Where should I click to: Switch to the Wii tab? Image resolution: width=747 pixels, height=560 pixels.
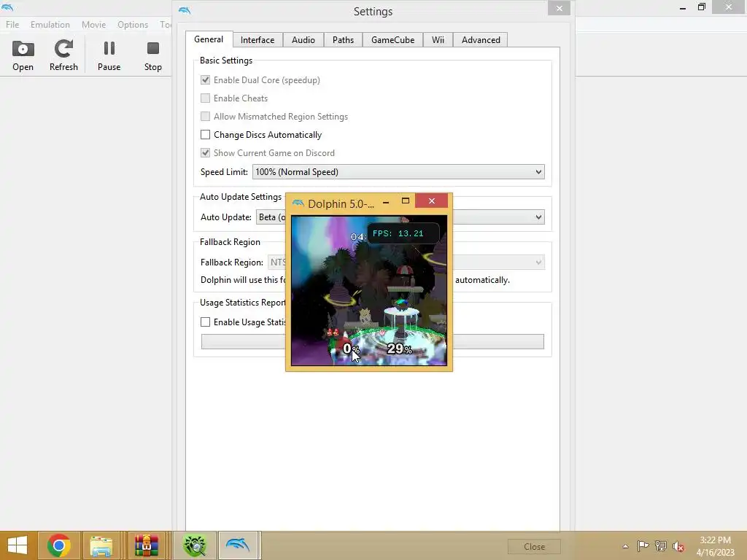(x=438, y=40)
